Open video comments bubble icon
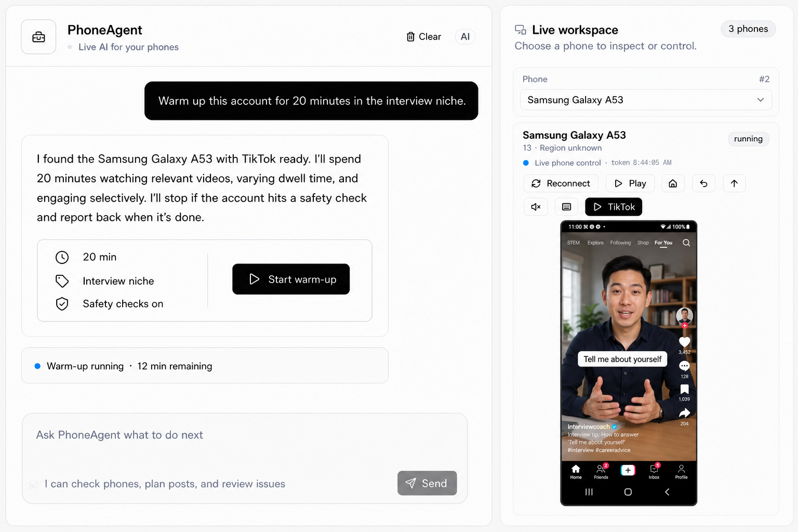 tap(684, 366)
